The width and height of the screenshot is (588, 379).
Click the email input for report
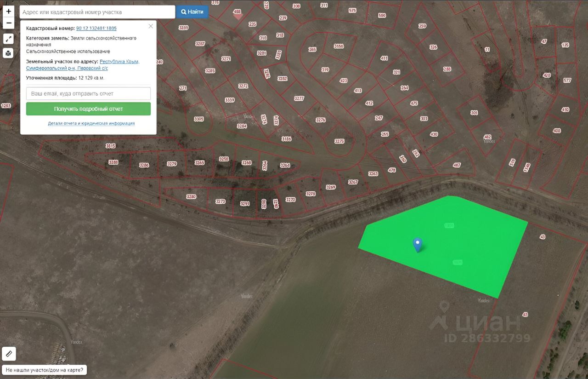(88, 93)
